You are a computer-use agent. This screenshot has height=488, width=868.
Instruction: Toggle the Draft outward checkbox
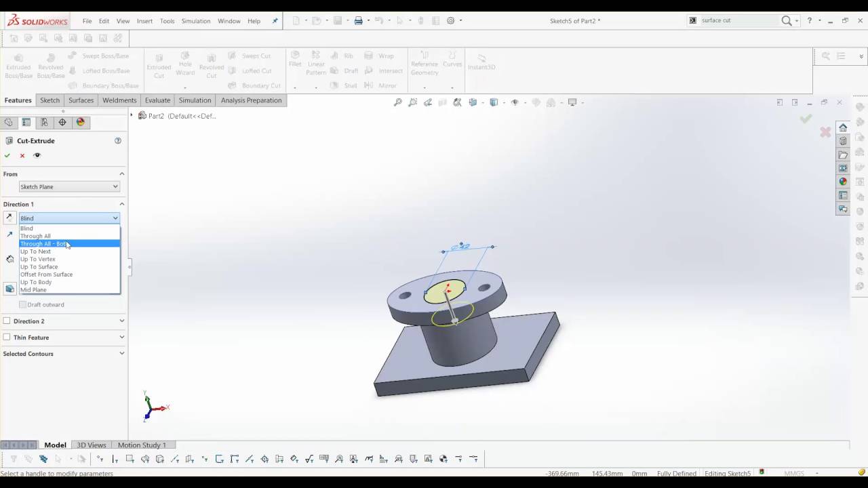23,305
